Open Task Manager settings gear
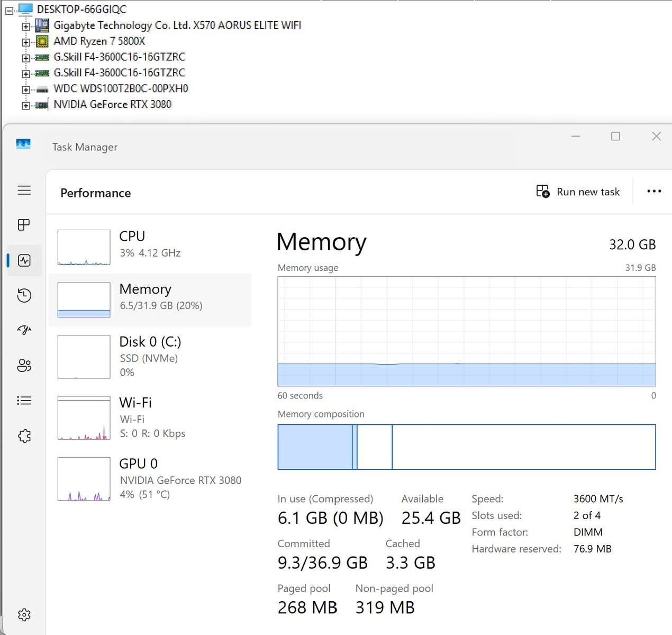Image resolution: width=672 pixels, height=635 pixels. (24, 614)
